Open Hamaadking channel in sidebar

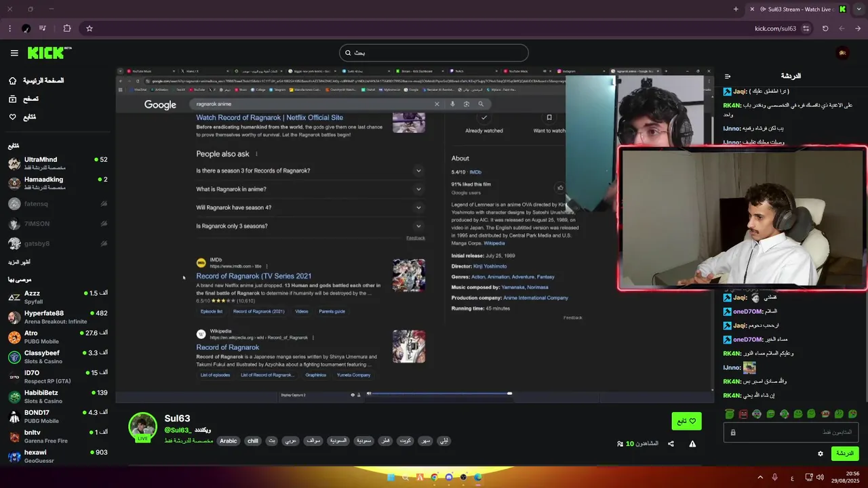pyautogui.click(x=58, y=183)
